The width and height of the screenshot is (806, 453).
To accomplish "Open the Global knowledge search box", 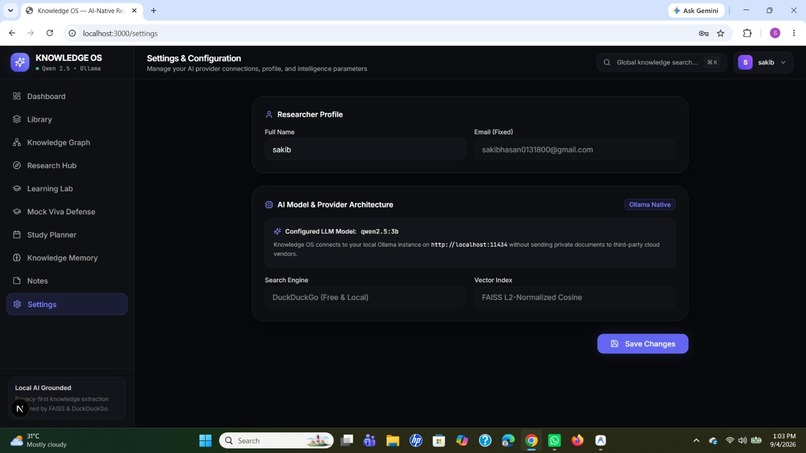I will [662, 62].
